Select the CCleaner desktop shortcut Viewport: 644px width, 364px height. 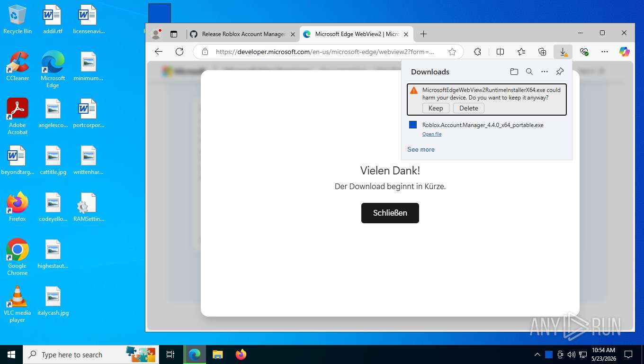click(18, 66)
